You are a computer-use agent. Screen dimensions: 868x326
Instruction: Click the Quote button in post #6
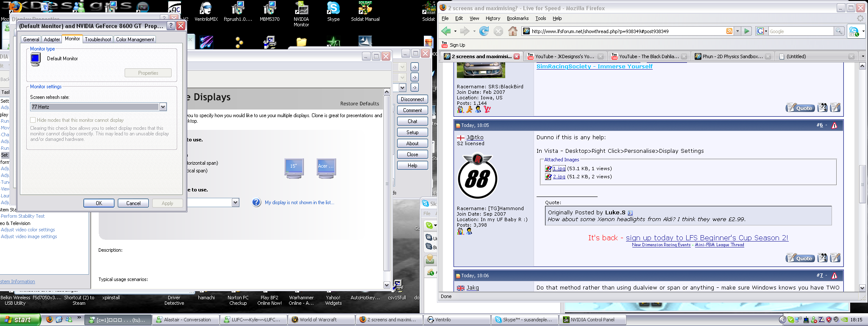pyautogui.click(x=800, y=258)
